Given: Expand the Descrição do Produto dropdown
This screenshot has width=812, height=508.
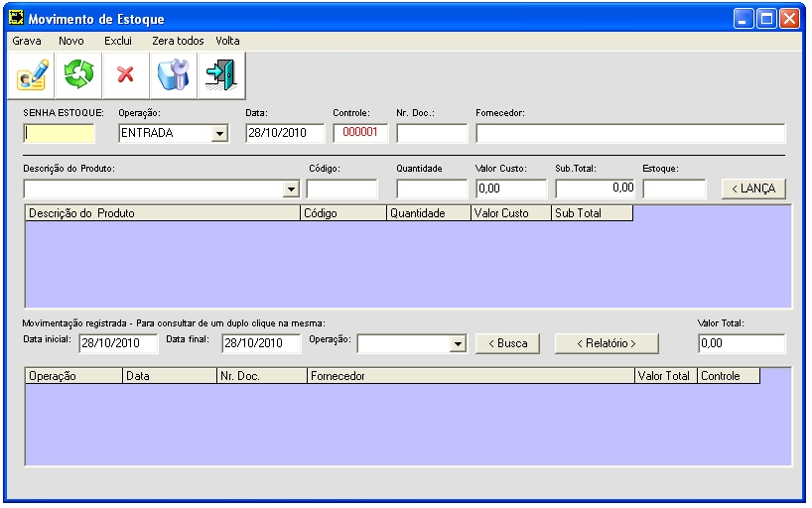Looking at the screenshot, I should [291, 189].
